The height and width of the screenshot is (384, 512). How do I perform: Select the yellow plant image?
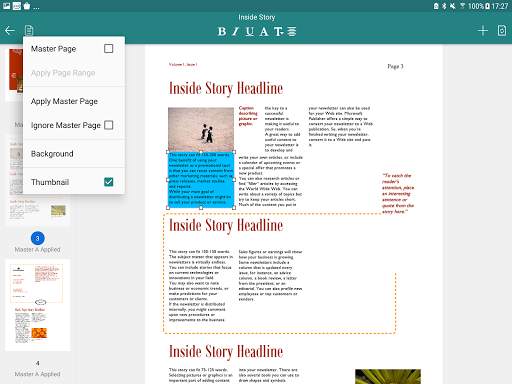[x=388, y=376]
